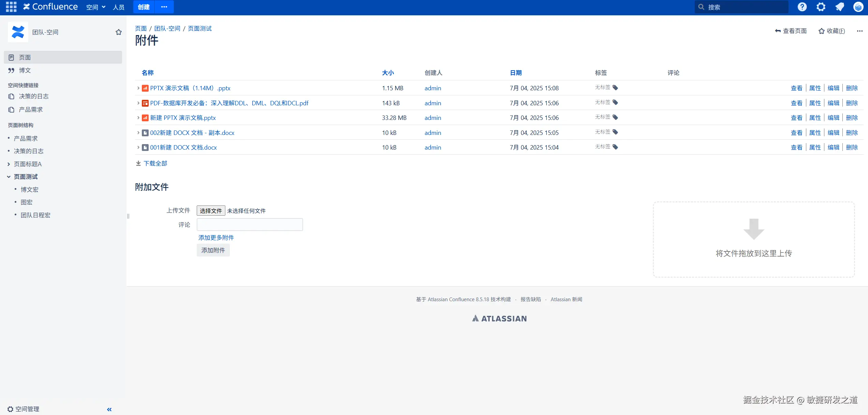Click into the 评论 input field
This screenshot has height=415, width=868.
250,225
